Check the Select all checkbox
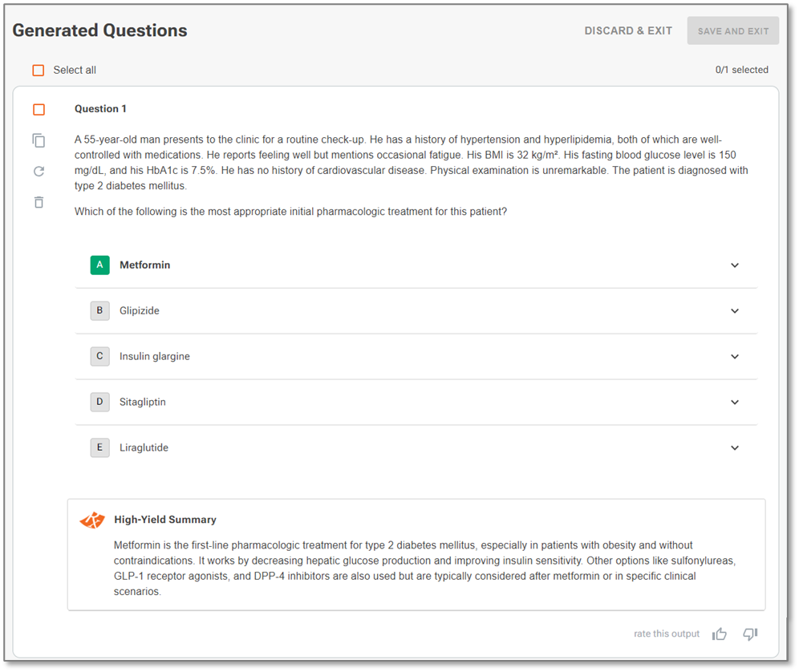 (x=39, y=71)
